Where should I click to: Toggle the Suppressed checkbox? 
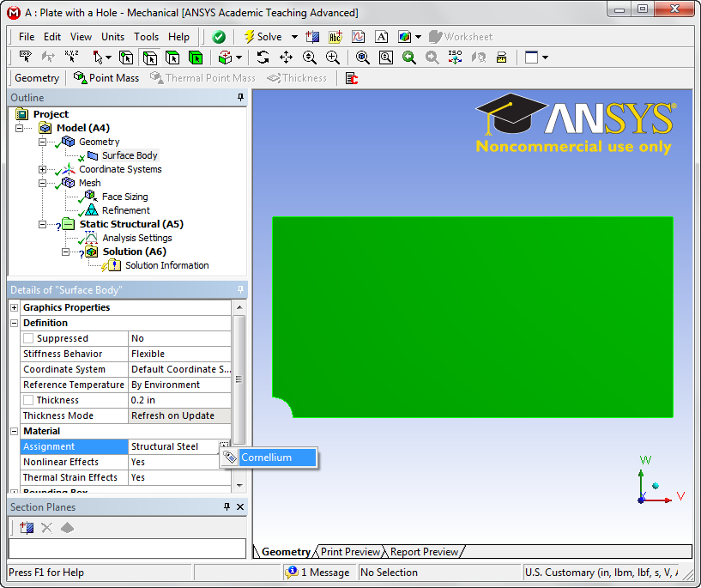28,338
